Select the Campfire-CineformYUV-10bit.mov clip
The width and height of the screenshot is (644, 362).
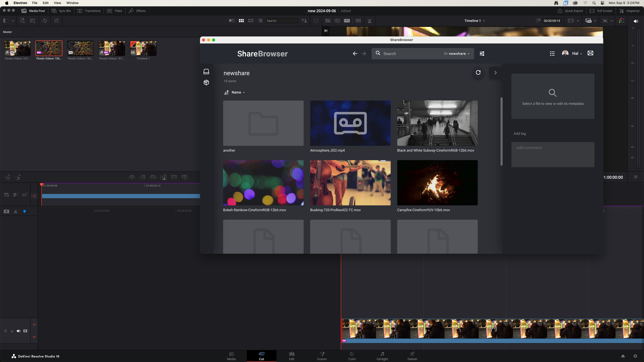(437, 183)
